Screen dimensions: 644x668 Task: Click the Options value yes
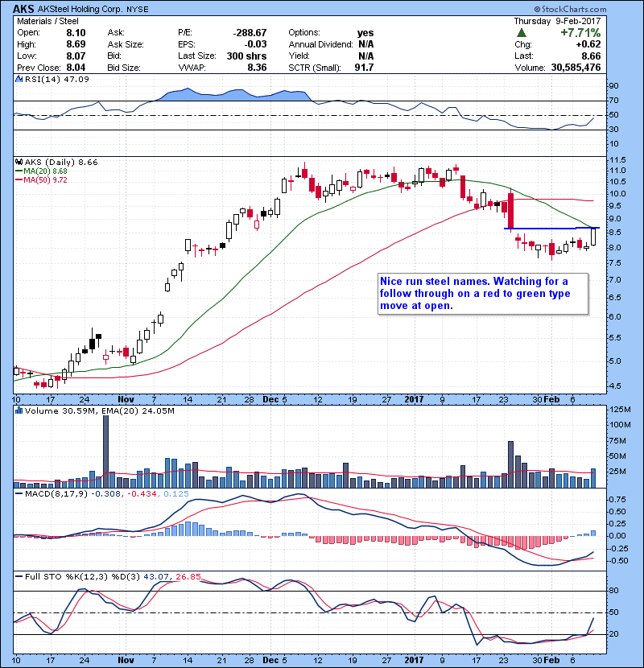(365, 33)
